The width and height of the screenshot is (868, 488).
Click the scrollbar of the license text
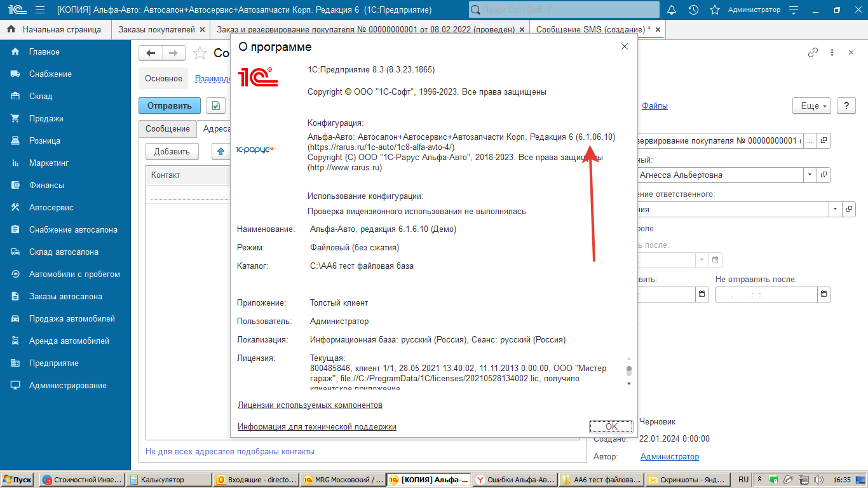pos(629,370)
